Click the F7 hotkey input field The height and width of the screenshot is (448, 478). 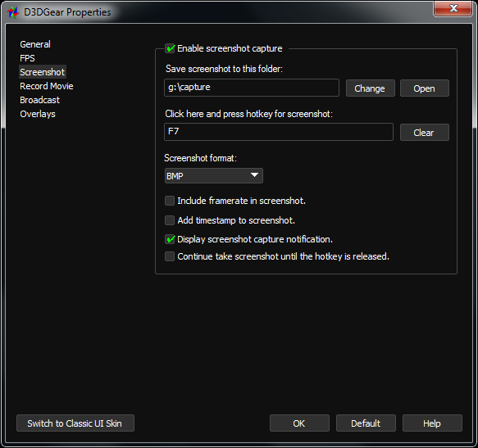279,132
